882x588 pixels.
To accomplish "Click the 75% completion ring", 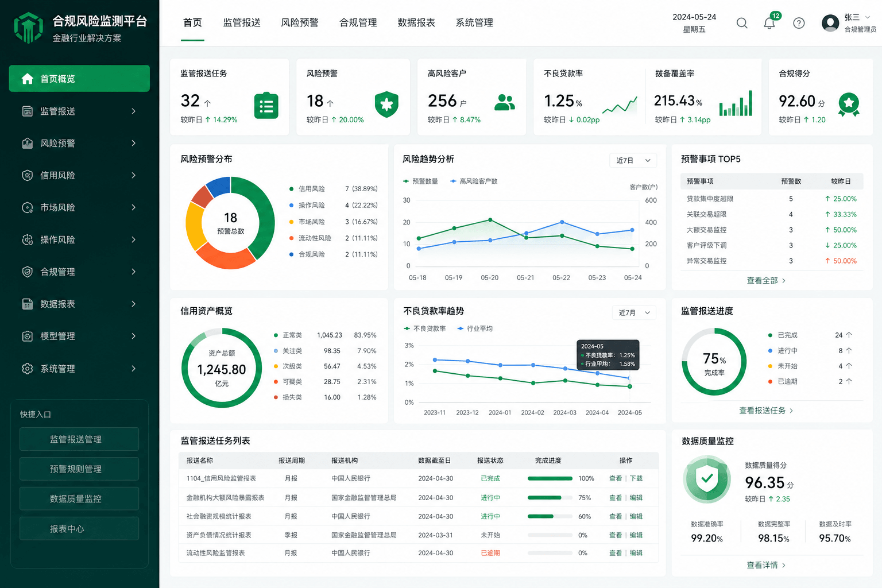I will (714, 362).
